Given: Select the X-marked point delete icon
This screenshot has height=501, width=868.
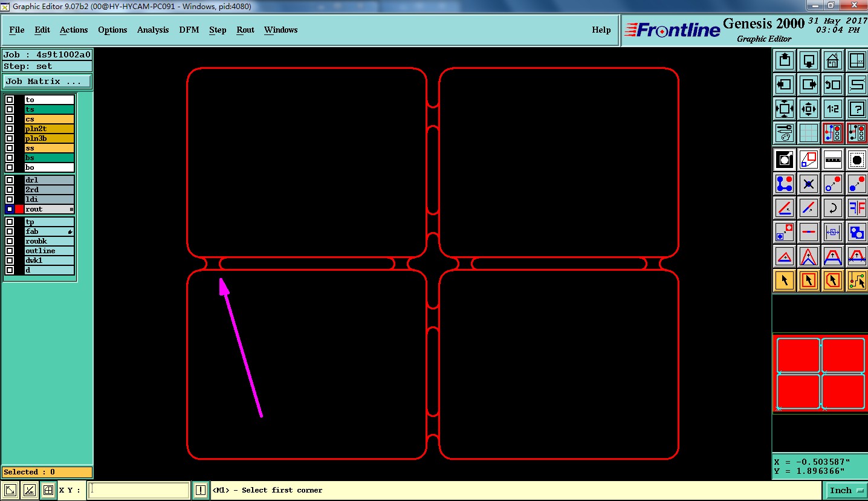Looking at the screenshot, I should coord(809,184).
